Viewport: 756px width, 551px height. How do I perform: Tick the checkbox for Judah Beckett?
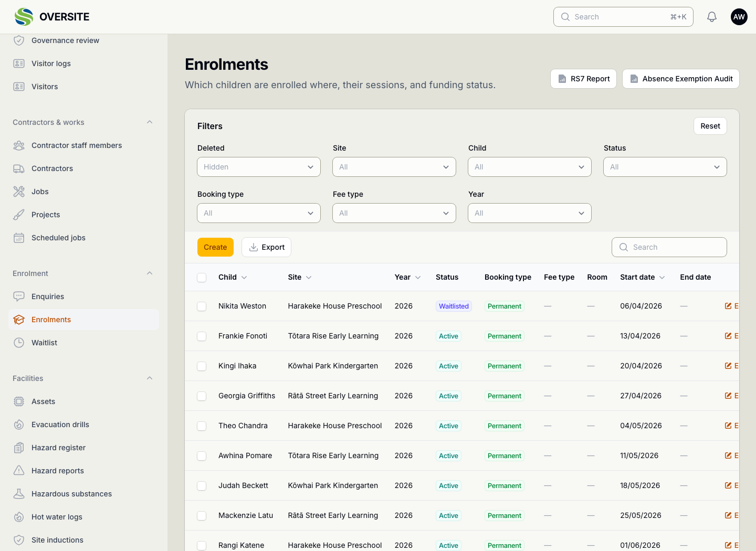202,486
